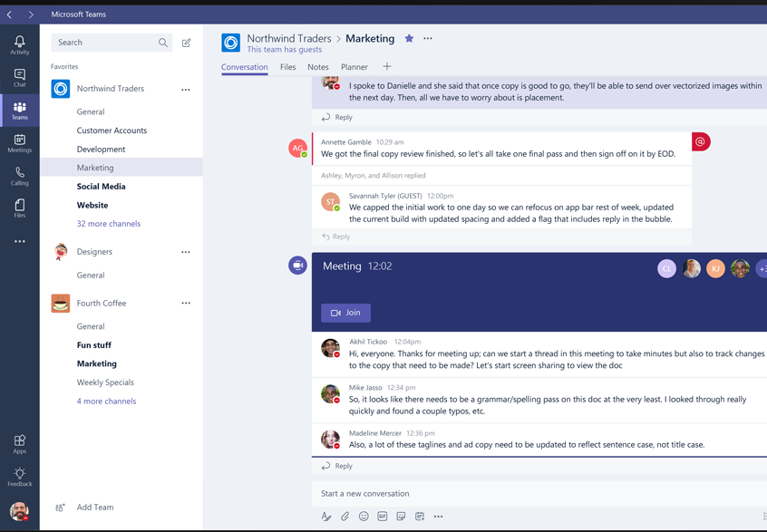This screenshot has width=767, height=532.
Task: Open the sticker picker
Action: (401, 517)
